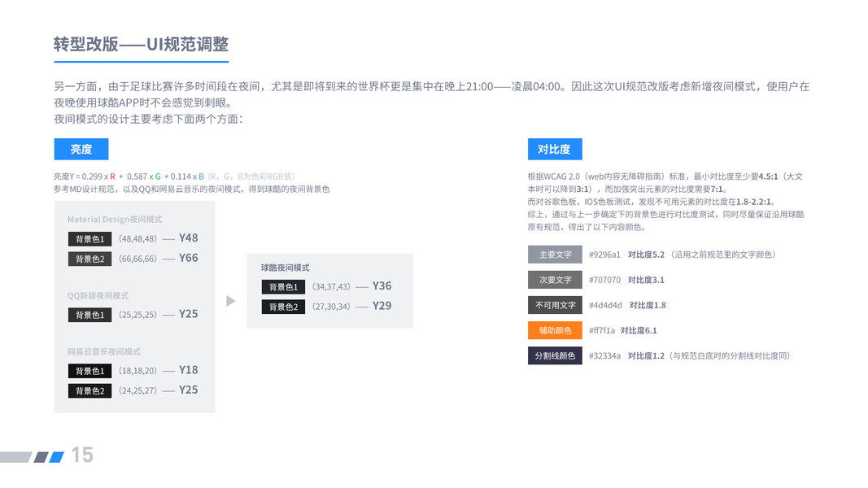Click the (25,25,25) RGB value

pos(137,315)
